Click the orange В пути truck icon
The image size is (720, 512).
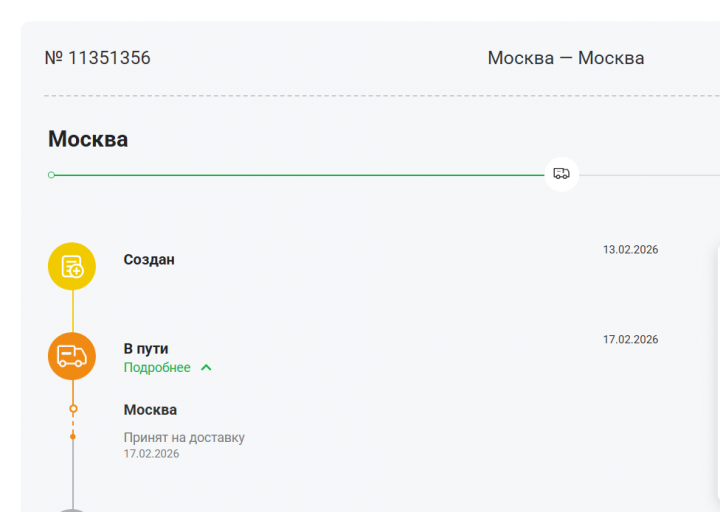[x=72, y=356]
